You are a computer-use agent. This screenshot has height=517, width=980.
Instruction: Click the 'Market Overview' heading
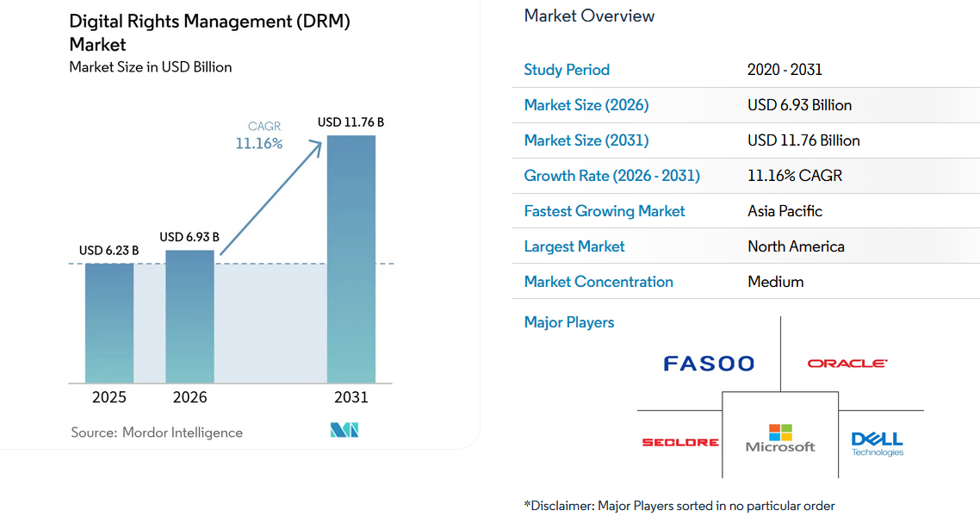click(589, 16)
